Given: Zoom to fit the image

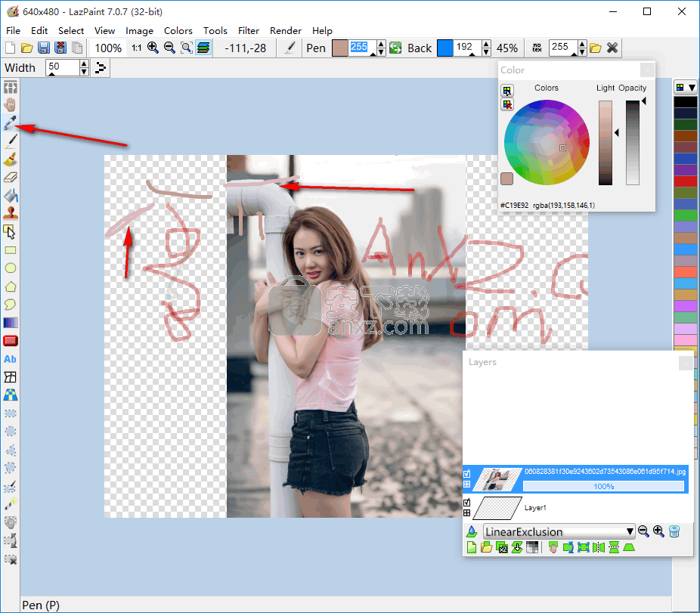Looking at the screenshot, I should tap(187, 48).
